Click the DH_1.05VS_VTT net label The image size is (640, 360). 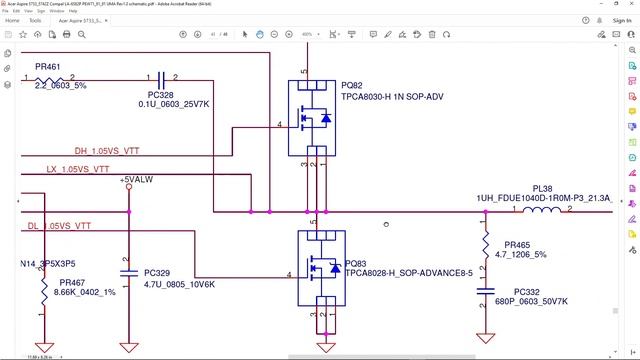(x=107, y=151)
